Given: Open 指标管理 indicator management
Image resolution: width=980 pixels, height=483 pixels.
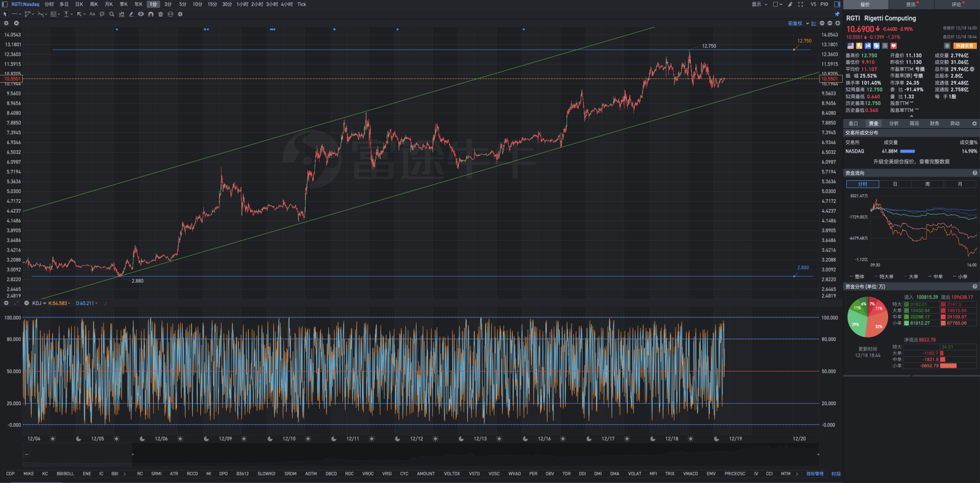Looking at the screenshot, I should pos(815,474).
